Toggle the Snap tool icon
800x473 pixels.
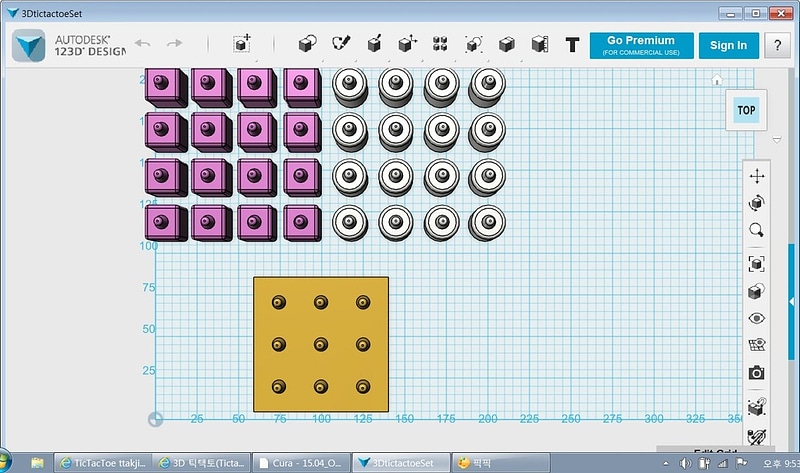[757, 407]
